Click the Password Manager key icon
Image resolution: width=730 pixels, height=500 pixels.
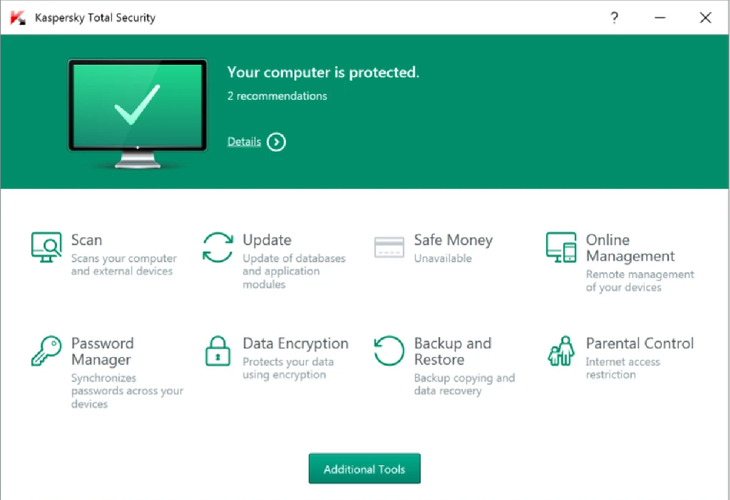click(x=47, y=351)
